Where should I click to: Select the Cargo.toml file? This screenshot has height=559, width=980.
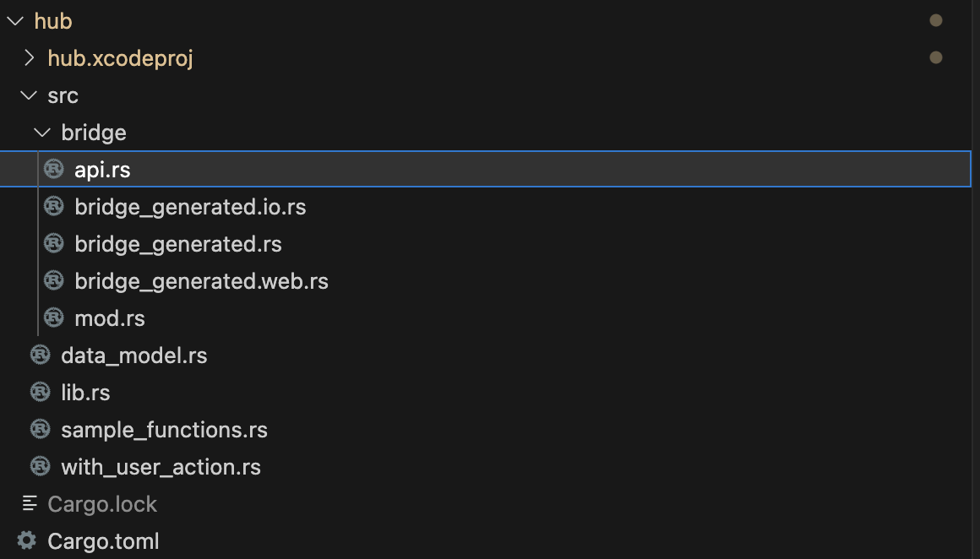click(x=101, y=540)
